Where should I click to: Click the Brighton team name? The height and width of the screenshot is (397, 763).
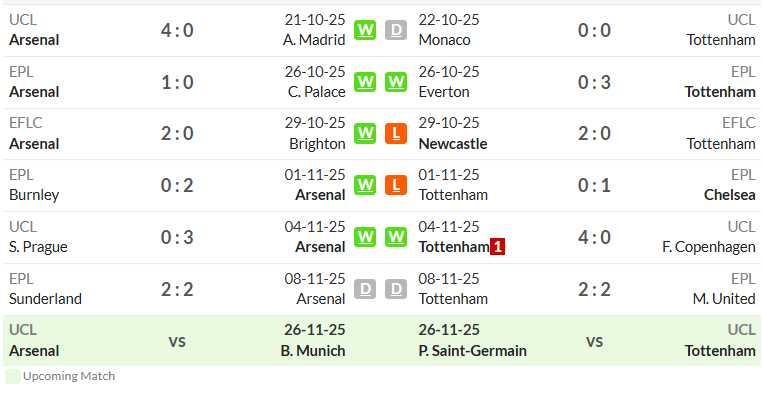tap(317, 144)
